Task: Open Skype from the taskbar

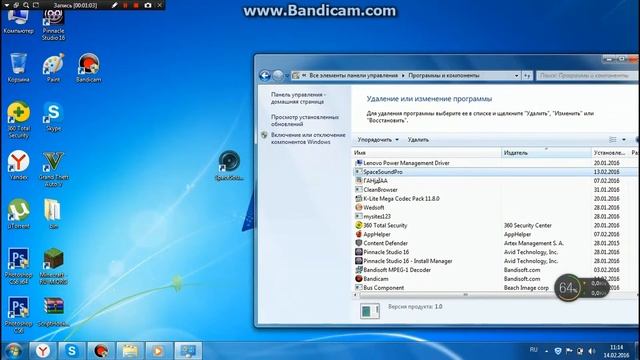Action: pos(71,351)
